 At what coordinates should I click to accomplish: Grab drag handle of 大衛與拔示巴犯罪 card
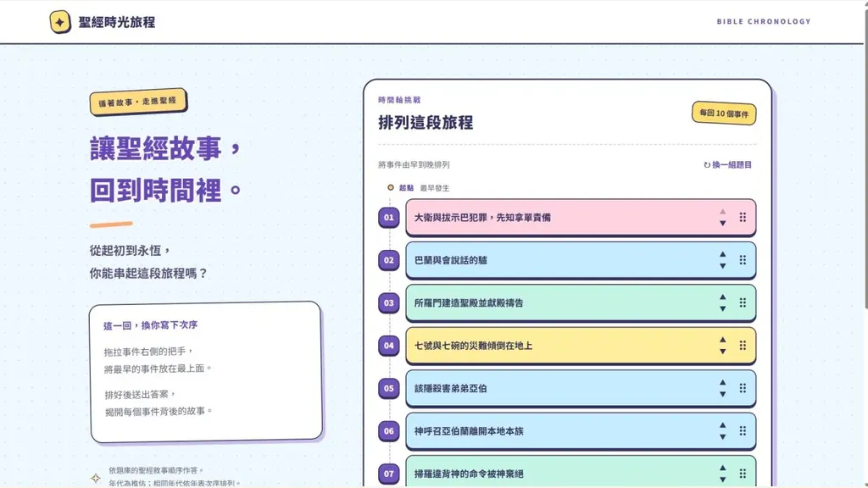(743, 218)
